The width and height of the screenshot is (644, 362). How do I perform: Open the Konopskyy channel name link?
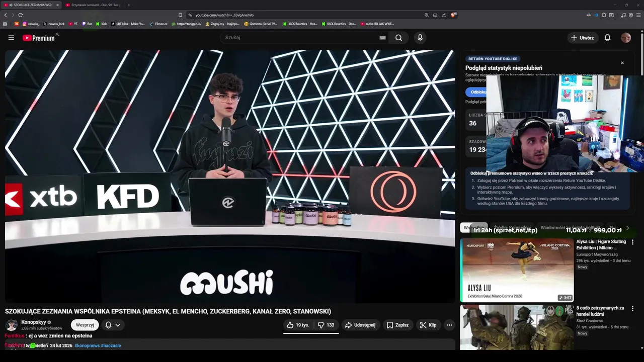(34, 322)
